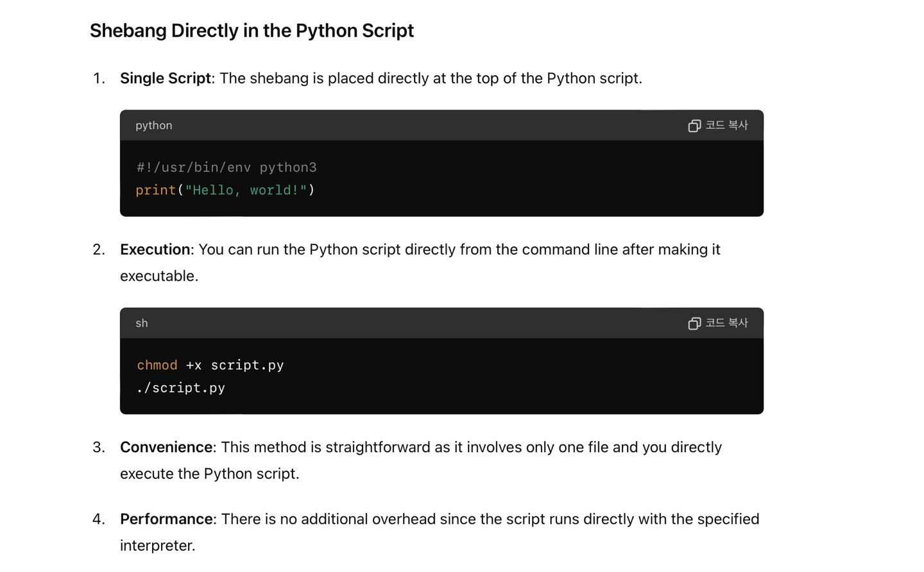Viewport: 924px width, 572px height.
Task: Click the code line print("Hello, world!")
Action: point(225,190)
